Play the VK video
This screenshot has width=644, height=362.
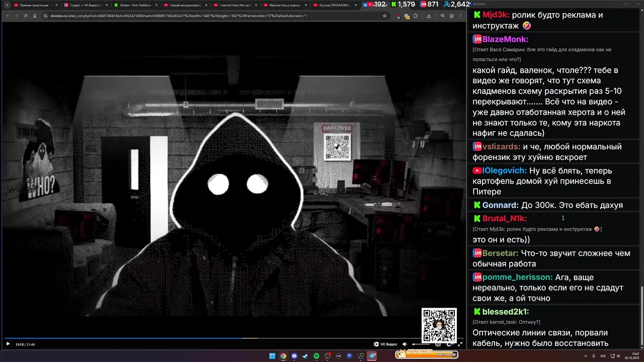(8, 344)
